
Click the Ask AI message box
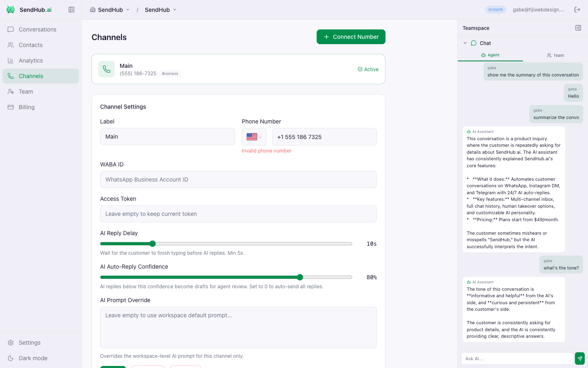pyautogui.click(x=517, y=359)
